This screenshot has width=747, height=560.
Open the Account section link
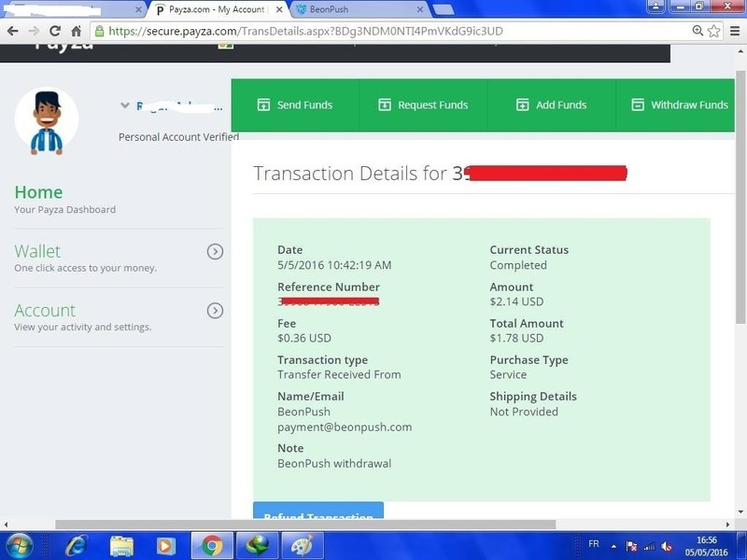tap(45, 311)
